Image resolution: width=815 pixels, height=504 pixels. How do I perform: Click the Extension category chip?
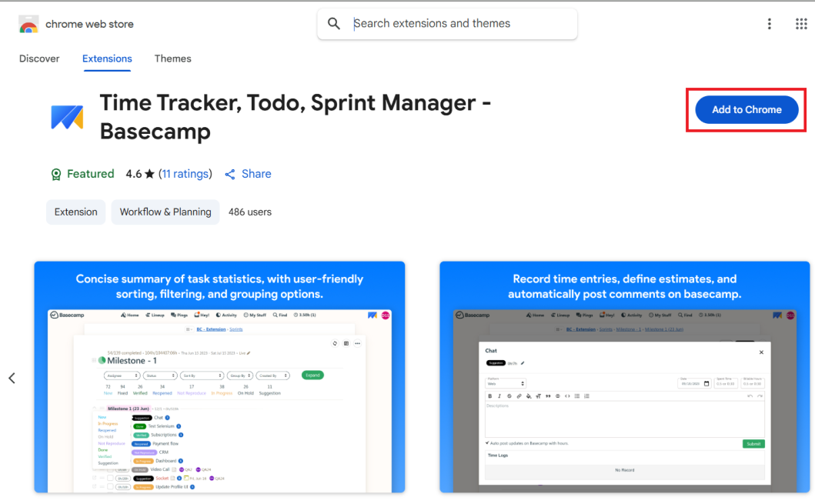click(75, 212)
